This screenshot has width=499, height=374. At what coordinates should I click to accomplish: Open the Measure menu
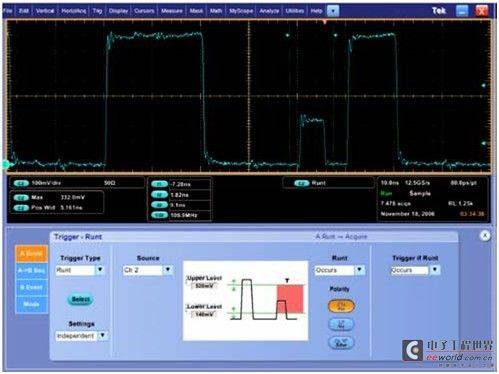tap(172, 11)
